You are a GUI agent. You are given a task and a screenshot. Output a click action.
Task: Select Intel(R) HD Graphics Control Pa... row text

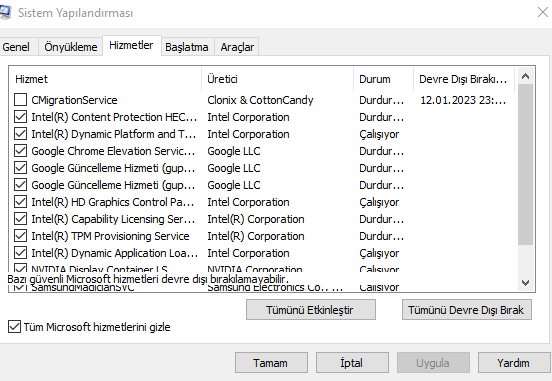[x=113, y=202]
